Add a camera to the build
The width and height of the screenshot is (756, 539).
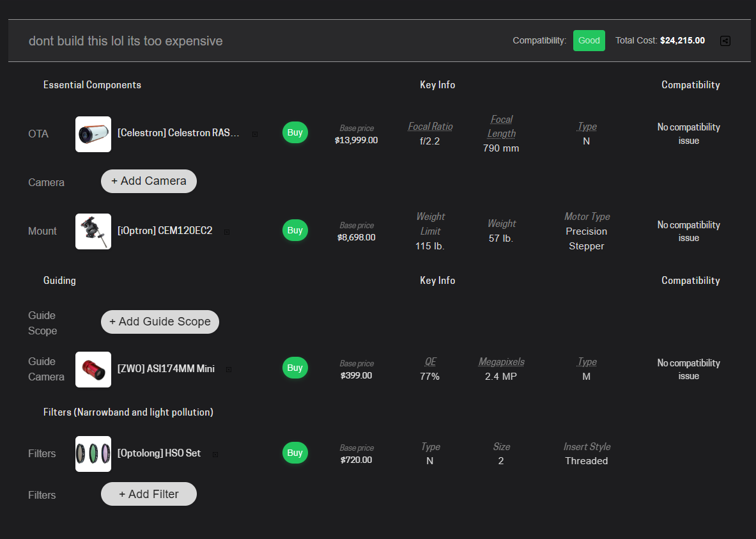pos(148,181)
